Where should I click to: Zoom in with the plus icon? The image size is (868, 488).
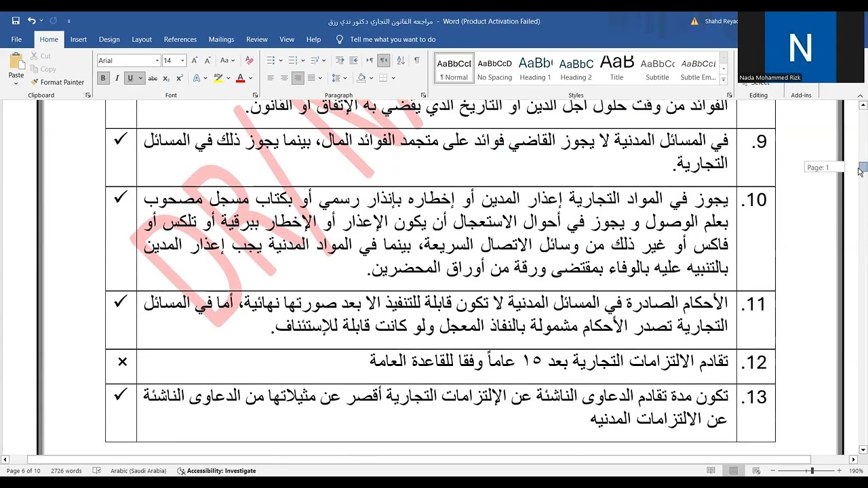tap(839, 470)
